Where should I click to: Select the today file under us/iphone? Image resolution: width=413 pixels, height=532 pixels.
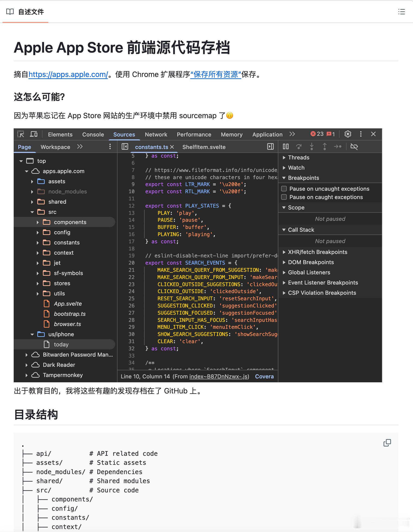[64, 345]
